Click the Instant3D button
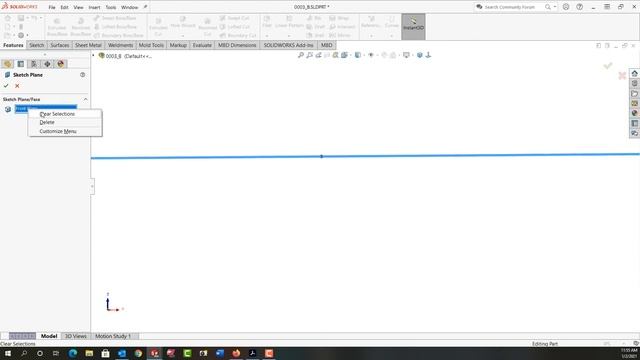This screenshot has height=360, width=640. pos(413,27)
